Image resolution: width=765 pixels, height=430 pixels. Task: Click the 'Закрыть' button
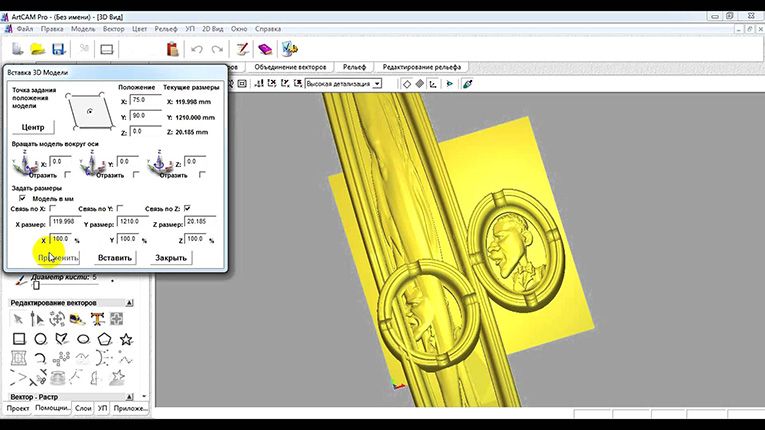pyautogui.click(x=171, y=258)
